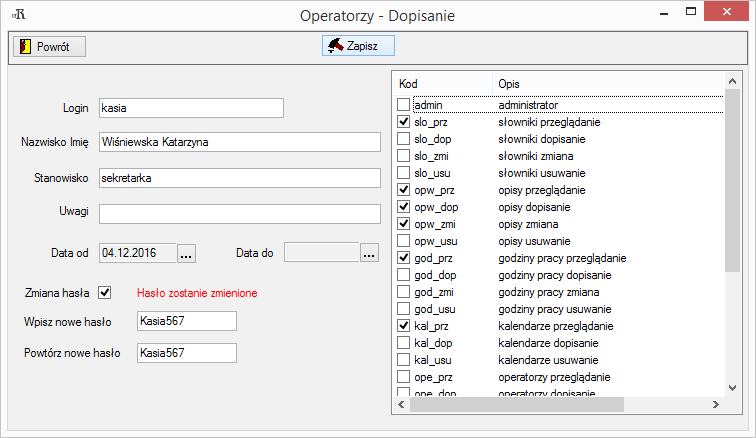756x438 pixels.
Task: Click 'opisy przeglądanie' description
Action: (541, 190)
